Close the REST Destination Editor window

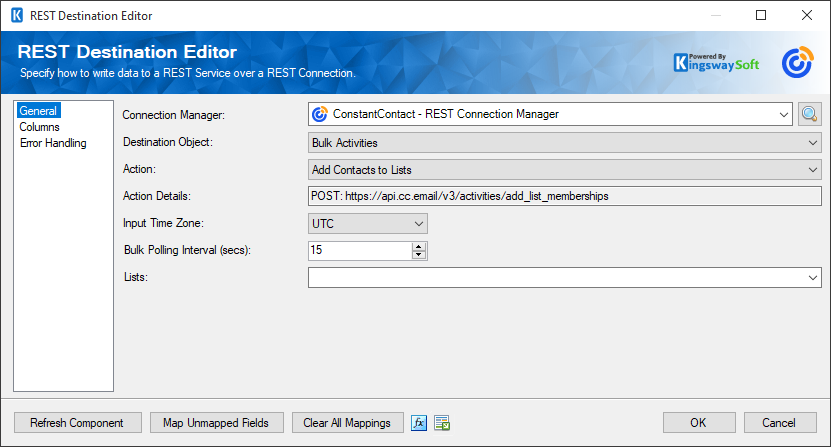807,15
